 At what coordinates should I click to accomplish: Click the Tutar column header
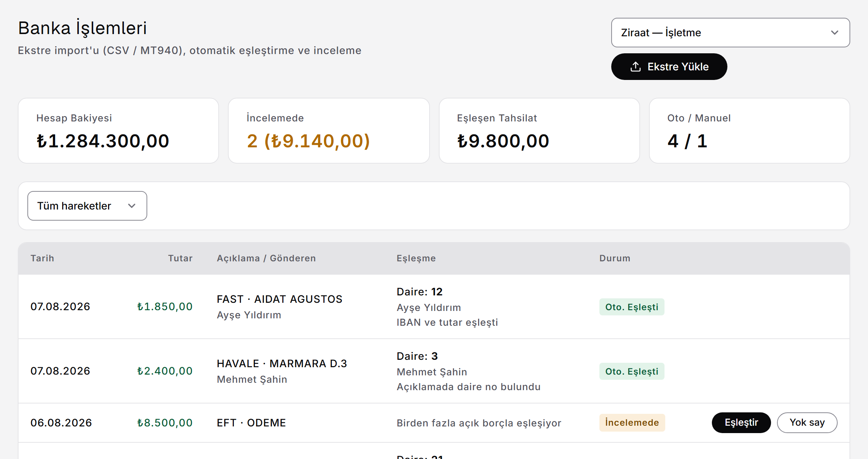point(180,258)
